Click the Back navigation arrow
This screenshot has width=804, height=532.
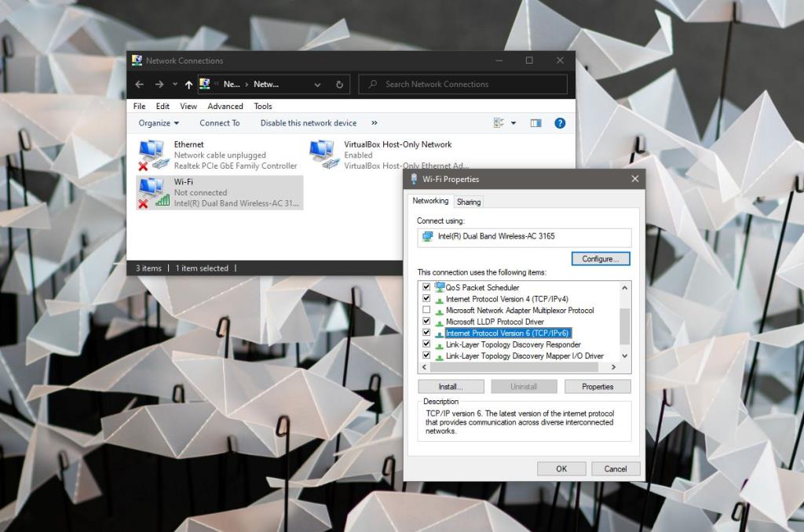tap(140, 84)
